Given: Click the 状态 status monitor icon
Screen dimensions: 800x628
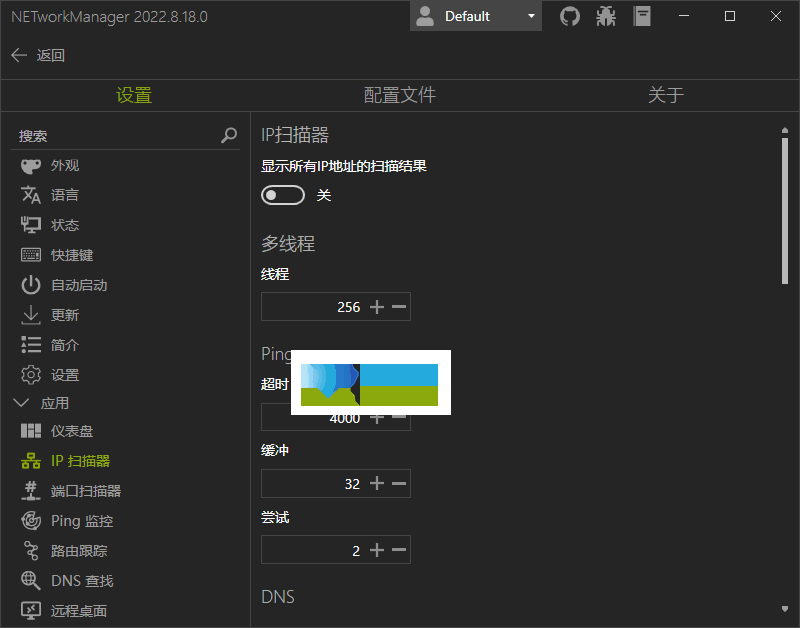Looking at the screenshot, I should pyautogui.click(x=31, y=225).
